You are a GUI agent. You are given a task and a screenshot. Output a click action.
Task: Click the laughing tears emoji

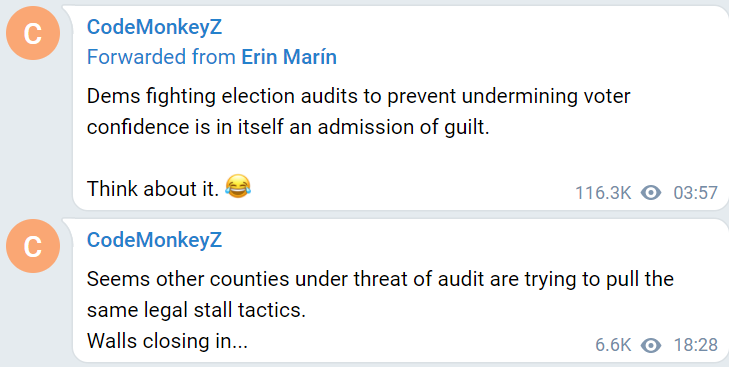(238, 187)
